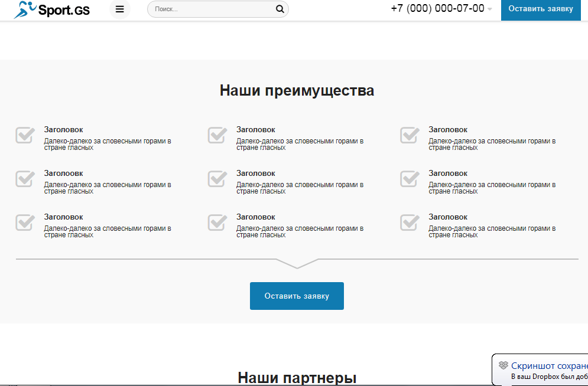
Task: Click the checkmark icon next to Заголоовк
Action: (24, 179)
